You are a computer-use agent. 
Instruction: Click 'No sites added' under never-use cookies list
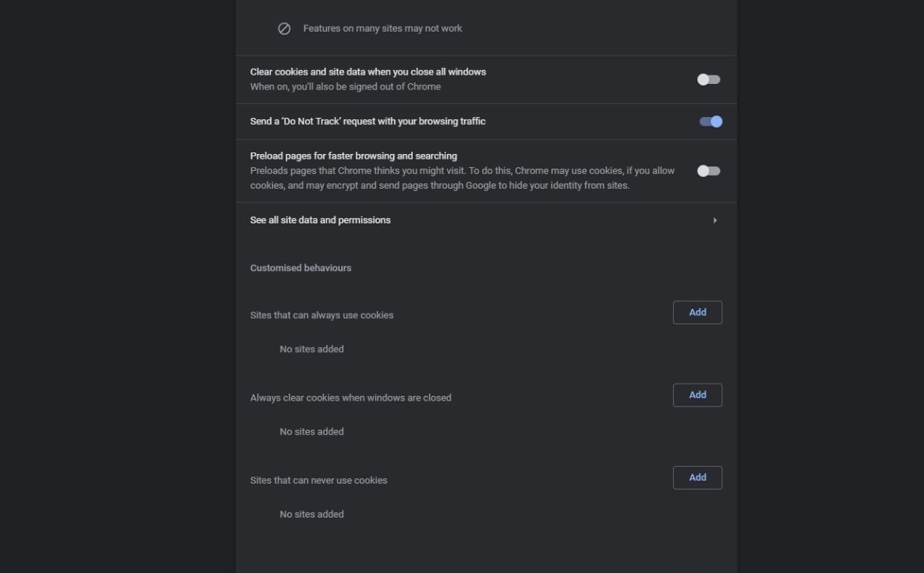[311, 514]
